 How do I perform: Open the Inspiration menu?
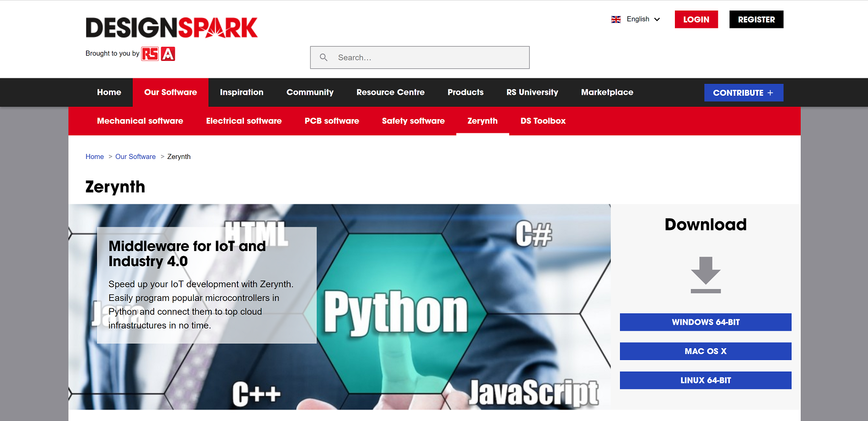tap(242, 92)
